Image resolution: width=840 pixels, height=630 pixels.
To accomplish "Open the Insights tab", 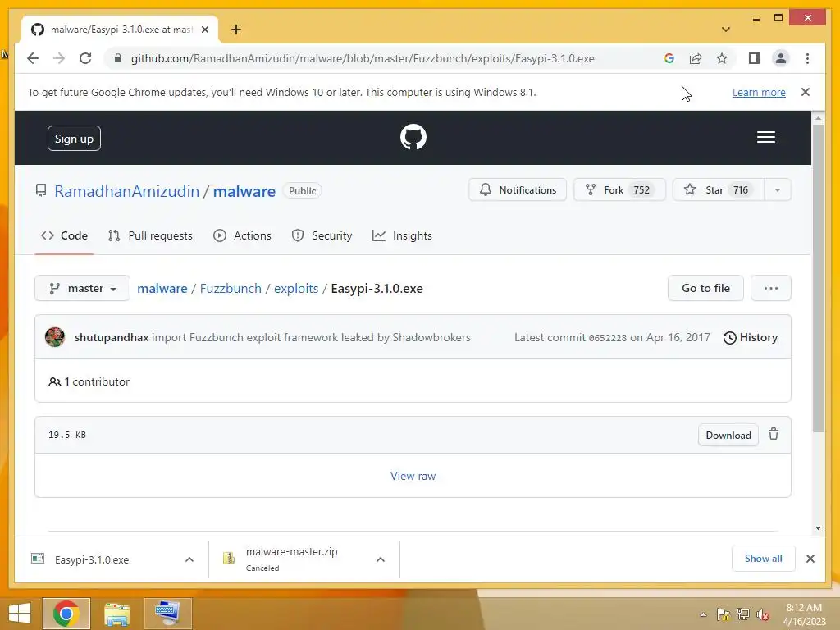I will [x=402, y=235].
